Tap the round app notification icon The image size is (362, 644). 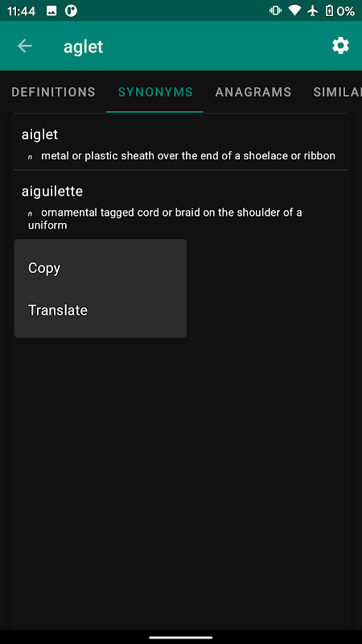[x=71, y=11]
